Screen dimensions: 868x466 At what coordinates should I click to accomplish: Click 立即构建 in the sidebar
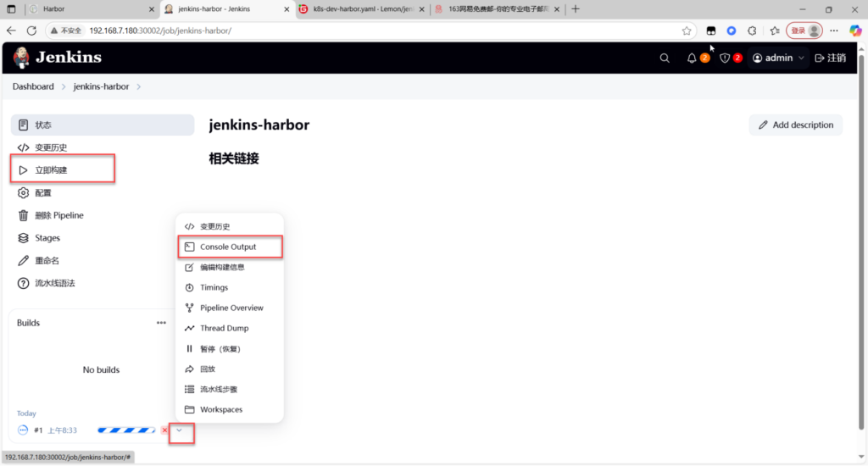pyautogui.click(x=51, y=170)
